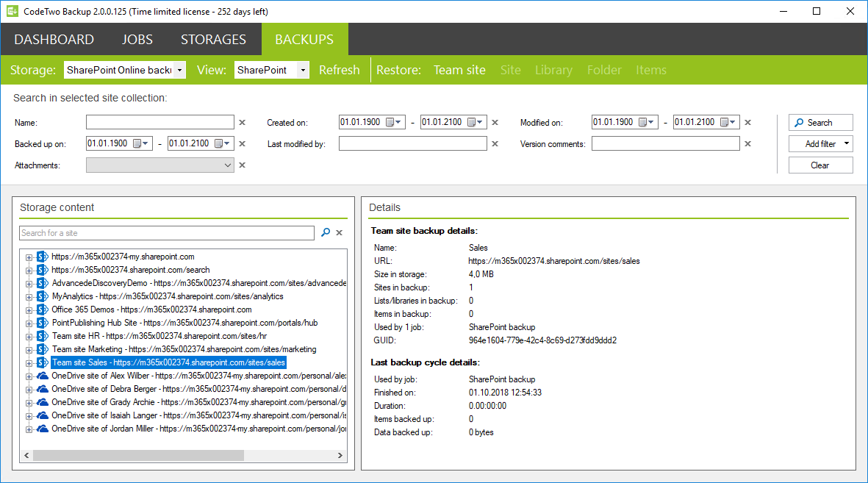Clear the site search box with X icon
This screenshot has width=868, height=483.
tap(340, 232)
